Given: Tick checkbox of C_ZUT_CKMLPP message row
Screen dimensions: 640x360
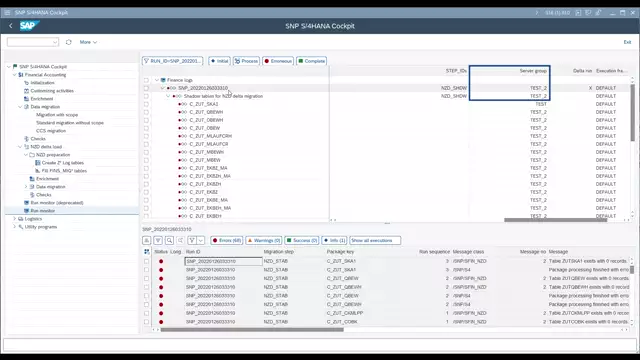Looking at the screenshot, I should [147, 313].
